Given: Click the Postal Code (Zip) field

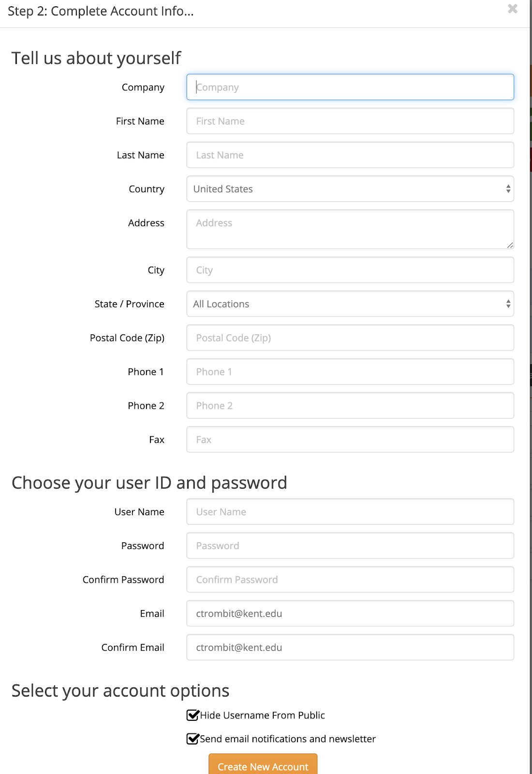Looking at the screenshot, I should (350, 338).
